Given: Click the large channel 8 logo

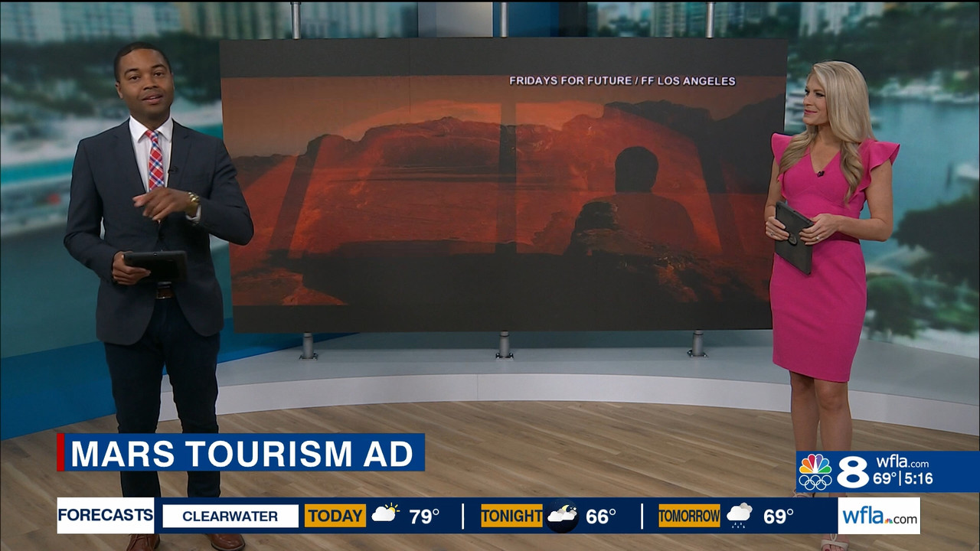Looking at the screenshot, I should [x=852, y=472].
